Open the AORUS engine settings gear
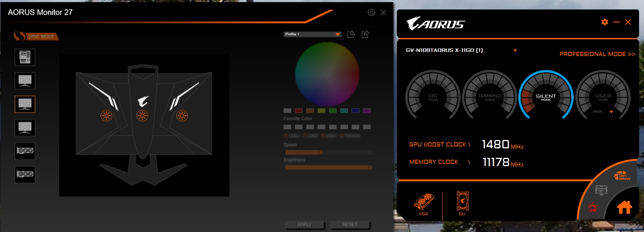Image resolution: width=644 pixels, height=232 pixels. [605, 22]
